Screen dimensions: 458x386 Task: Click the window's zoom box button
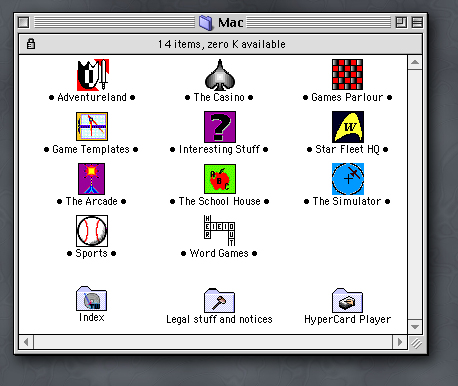[x=401, y=23]
